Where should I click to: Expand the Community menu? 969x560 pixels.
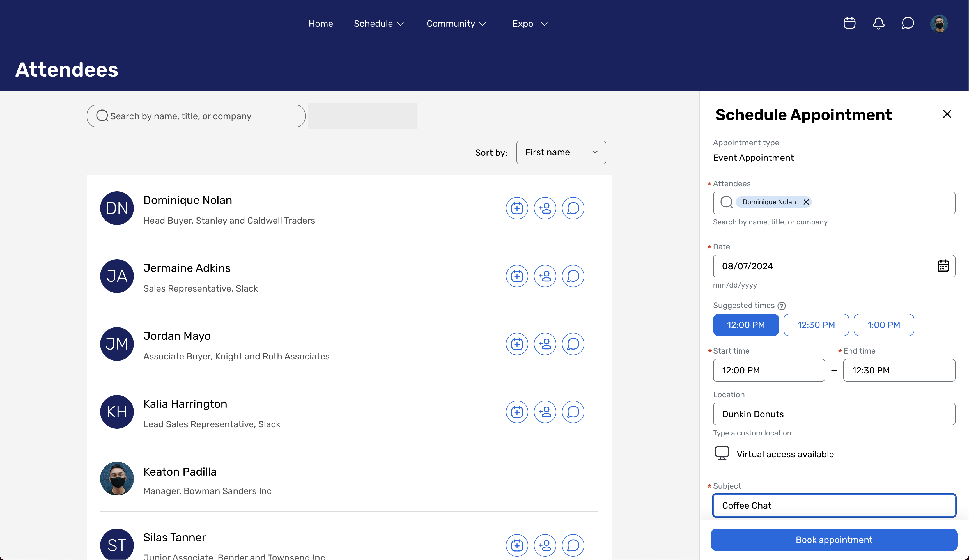tap(456, 24)
